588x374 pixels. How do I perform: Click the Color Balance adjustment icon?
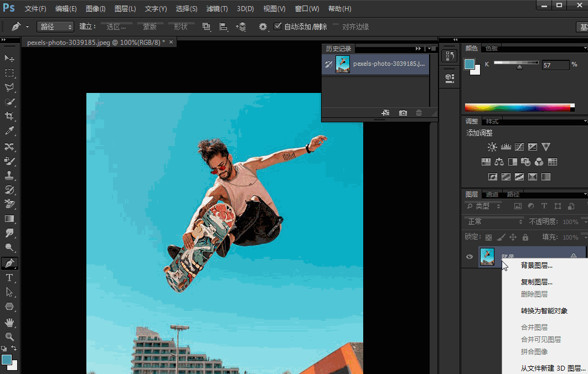[x=499, y=162]
